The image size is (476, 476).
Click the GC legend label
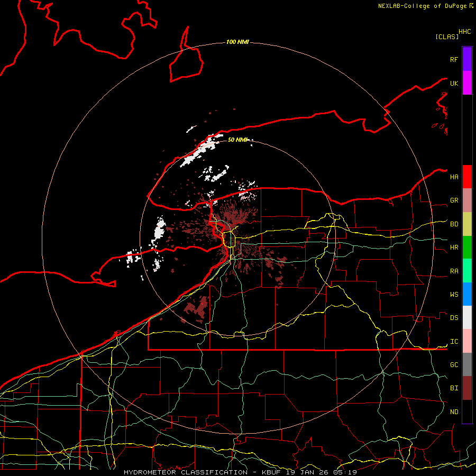tap(454, 365)
